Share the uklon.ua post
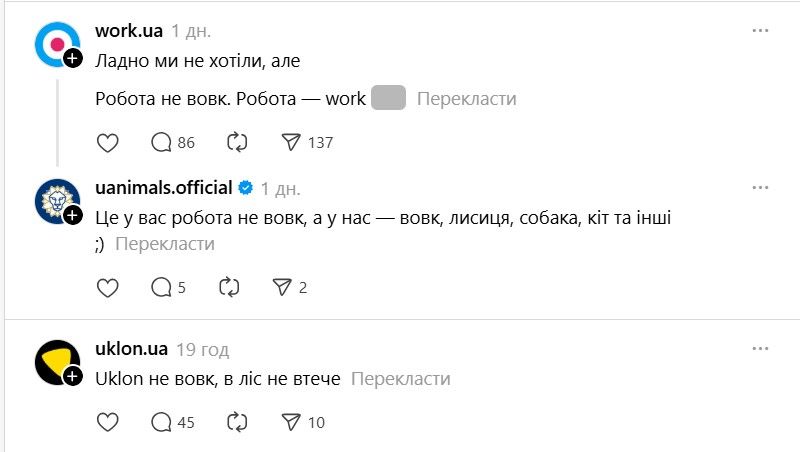Image resolution: width=800 pixels, height=452 pixels. click(x=291, y=422)
